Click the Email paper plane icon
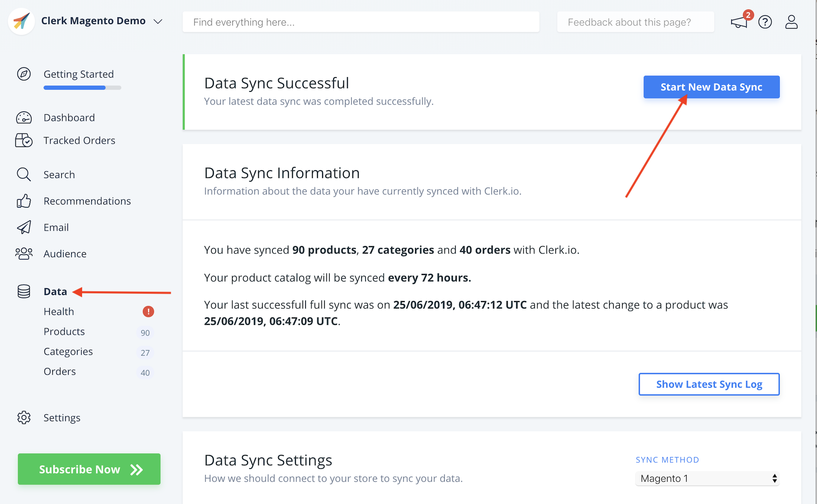 click(24, 227)
